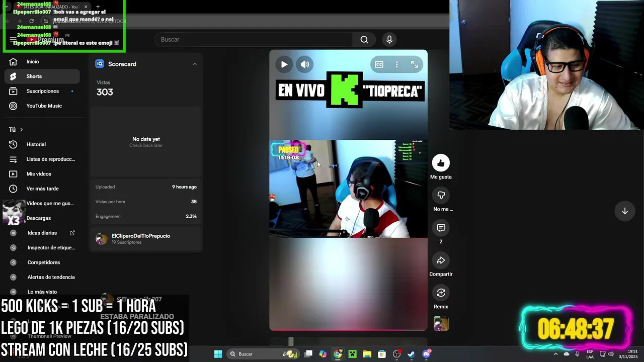The width and height of the screenshot is (644, 362).
Task: Remix this Short
Action: [x=441, y=293]
